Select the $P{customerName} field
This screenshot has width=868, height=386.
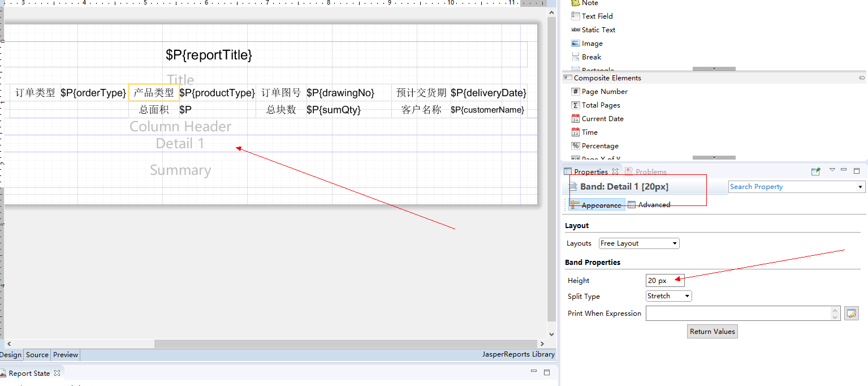[x=489, y=110]
